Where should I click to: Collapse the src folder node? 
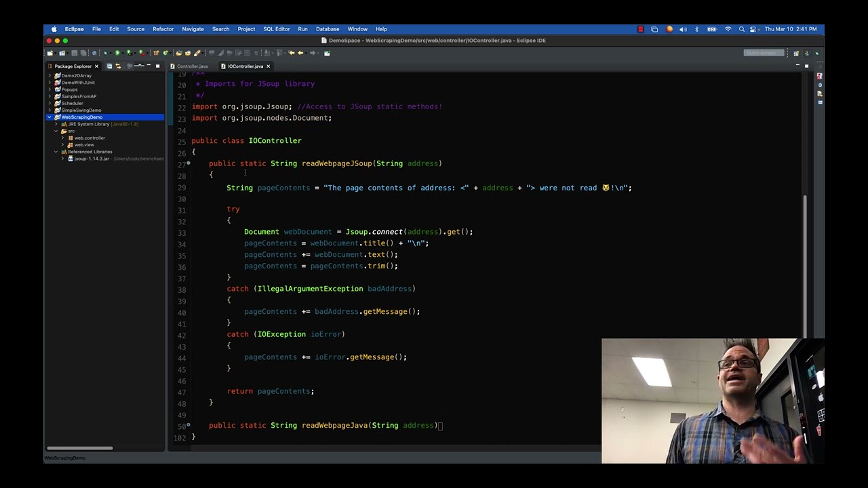tap(56, 131)
